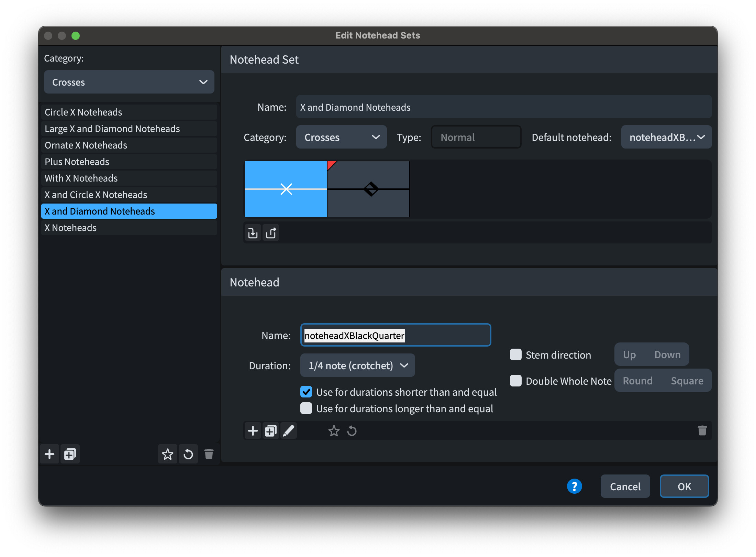Disable Use for durations shorter than and equal
Screen dimensions: 756x557
pyautogui.click(x=306, y=392)
